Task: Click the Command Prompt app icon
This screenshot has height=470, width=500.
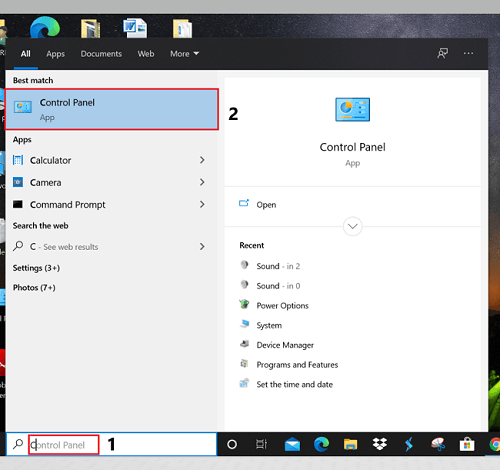Action: tap(18, 204)
